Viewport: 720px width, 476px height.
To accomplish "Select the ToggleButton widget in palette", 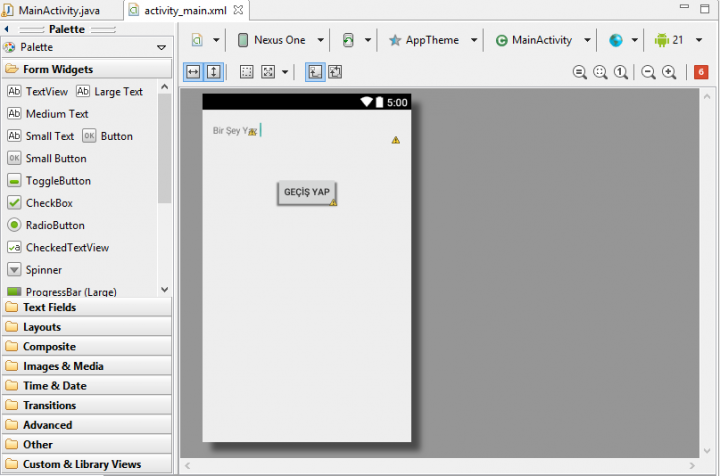I will coord(58,181).
